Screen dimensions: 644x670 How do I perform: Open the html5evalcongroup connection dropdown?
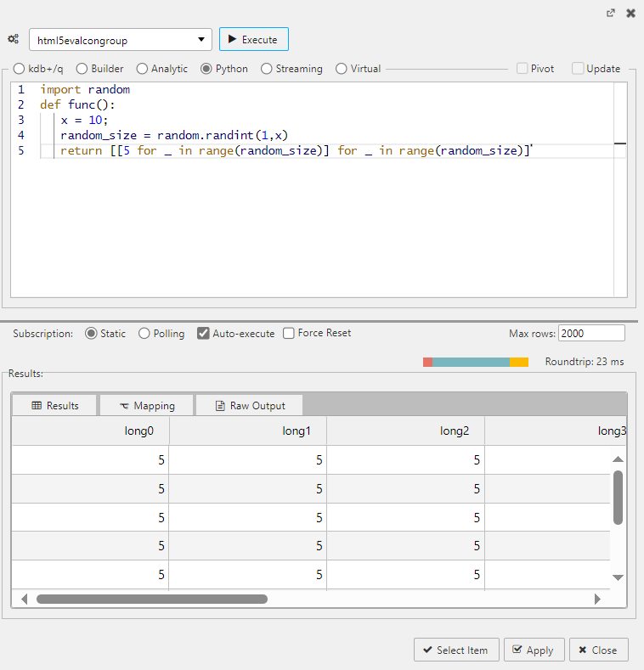(120, 40)
